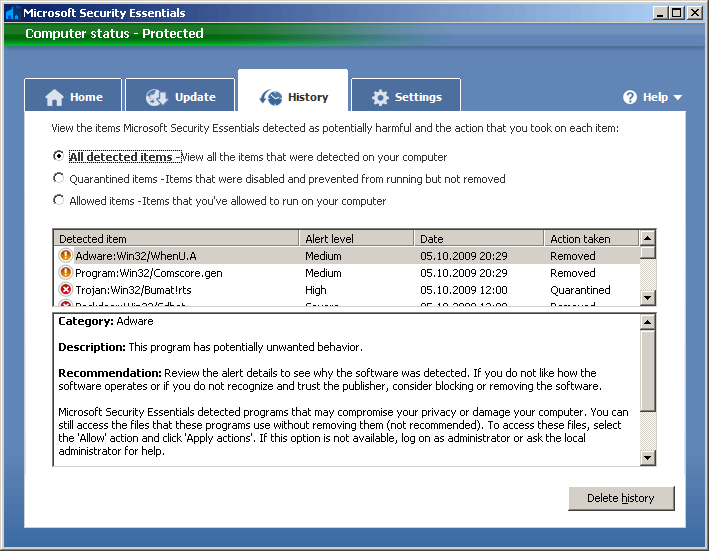Sort by Alert level column header
Screen dimensions: 709x551
(356, 238)
